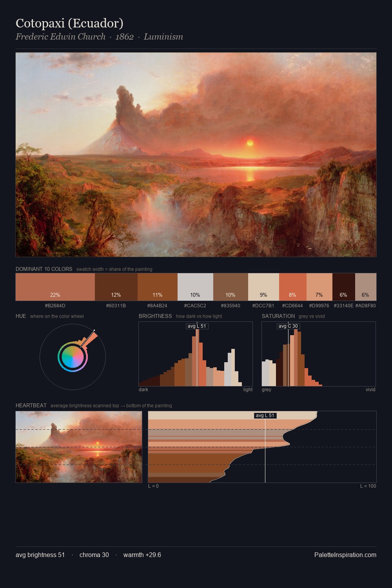
Task: Click the subtitle 'Frederic Edwin Church · 1862 · Luminism'
Action: tap(99, 37)
